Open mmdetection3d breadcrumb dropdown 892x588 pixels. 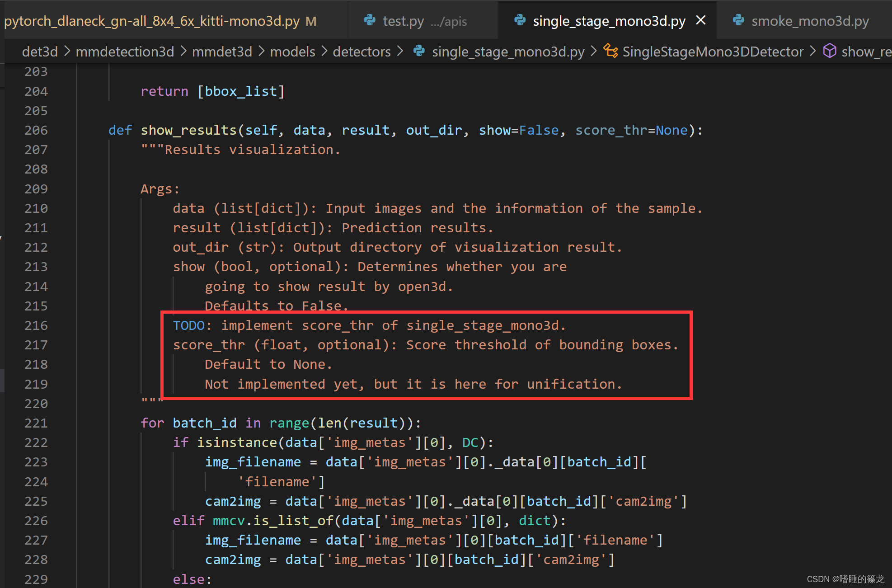coord(125,52)
